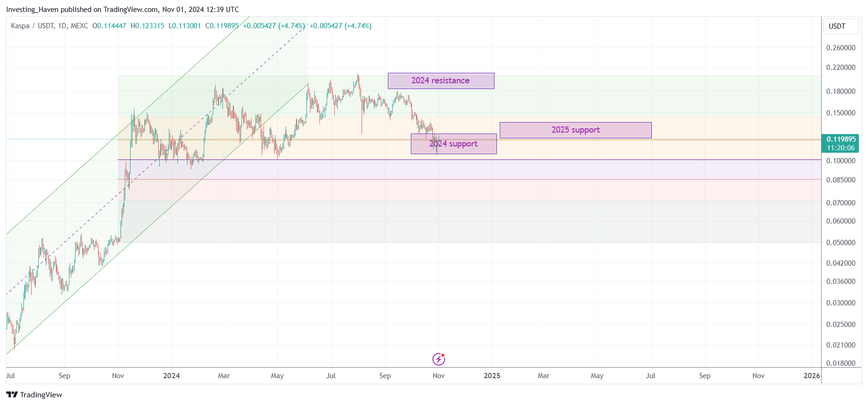The image size is (868, 405).
Task: Click the open value O0.114447
Action: click(x=110, y=26)
